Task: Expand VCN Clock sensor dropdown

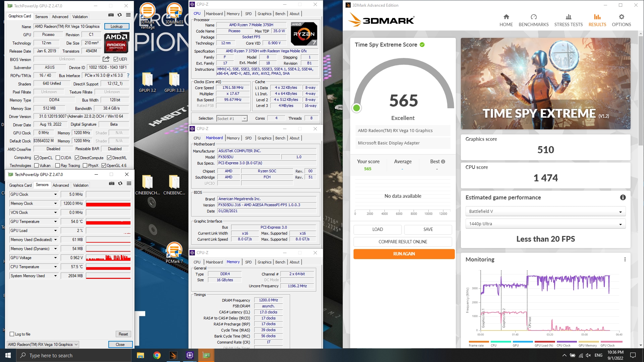Action: (x=55, y=213)
